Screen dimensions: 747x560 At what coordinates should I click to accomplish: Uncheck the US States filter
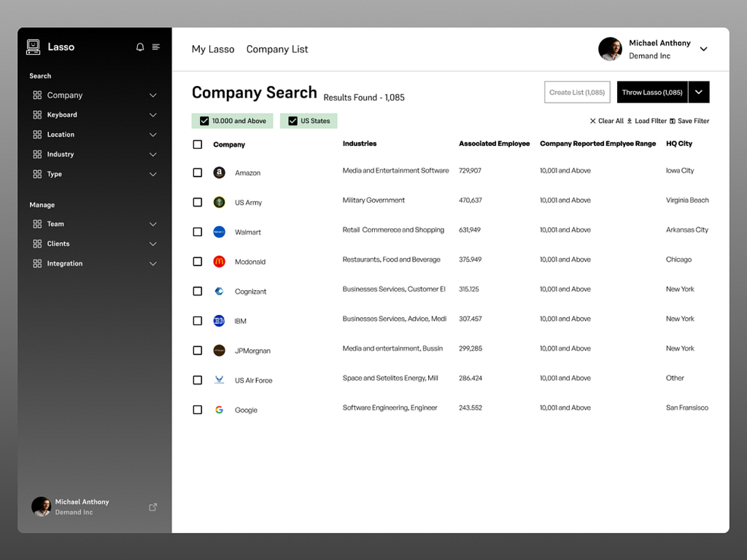tap(293, 121)
